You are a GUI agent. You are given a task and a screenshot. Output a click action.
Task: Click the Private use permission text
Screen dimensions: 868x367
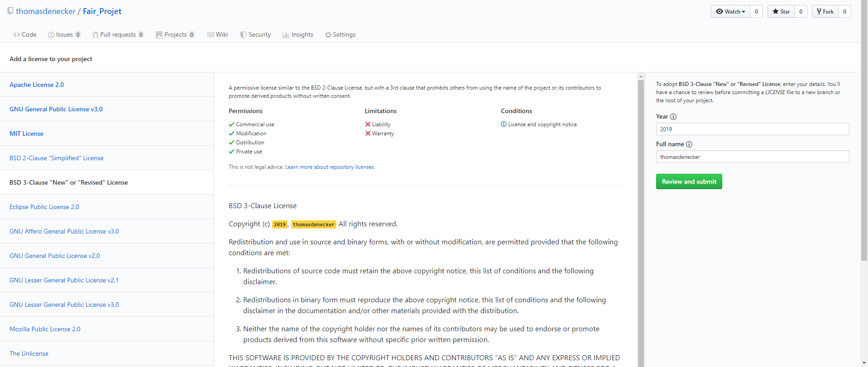tap(249, 152)
